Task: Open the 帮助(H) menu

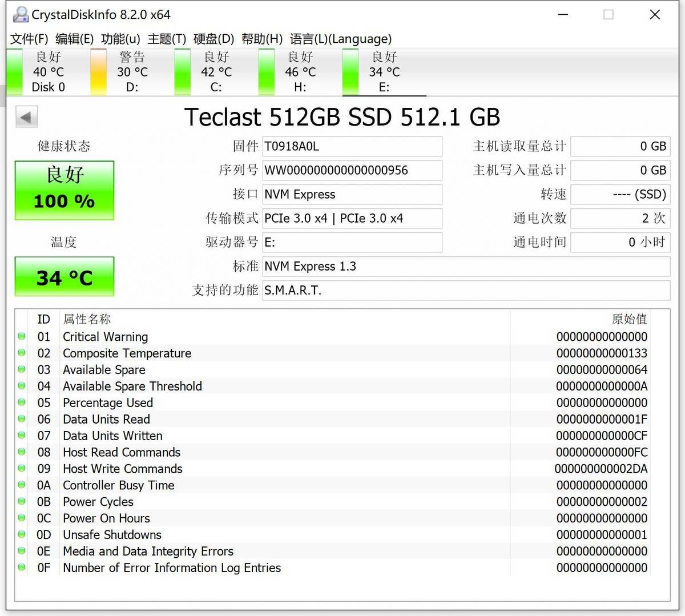Action: tap(262, 39)
